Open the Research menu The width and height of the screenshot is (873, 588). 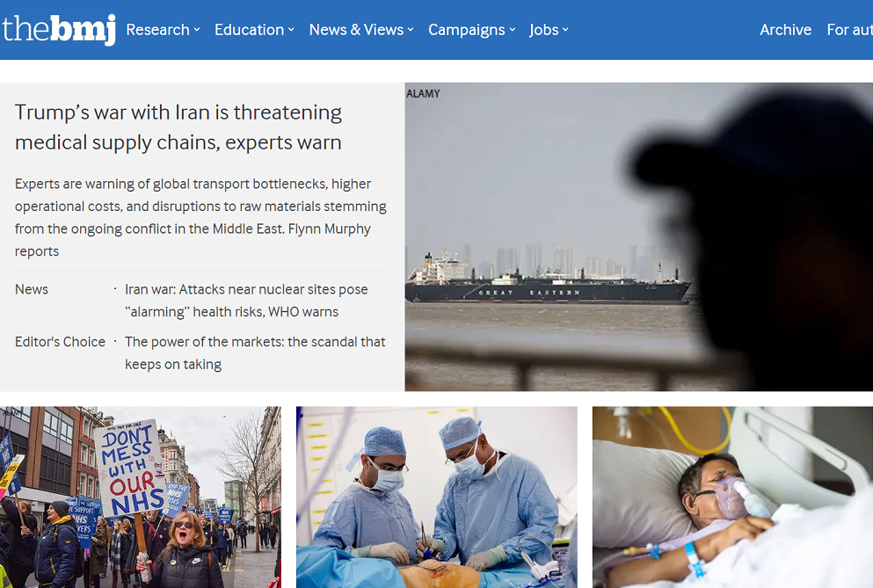pos(157,30)
